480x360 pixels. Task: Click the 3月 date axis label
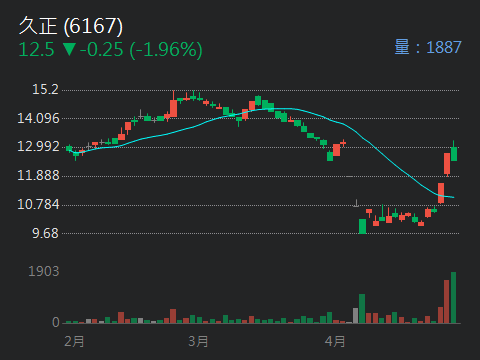pyautogui.click(x=198, y=342)
